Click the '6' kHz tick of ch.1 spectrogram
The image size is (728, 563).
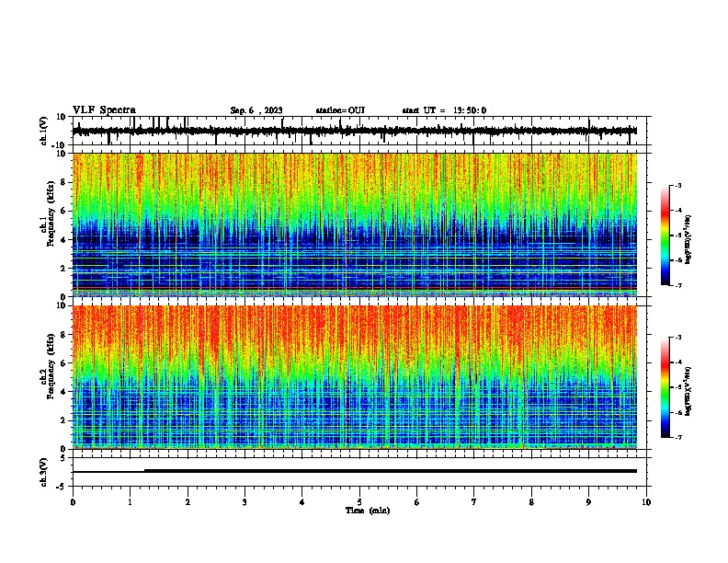[x=63, y=211]
